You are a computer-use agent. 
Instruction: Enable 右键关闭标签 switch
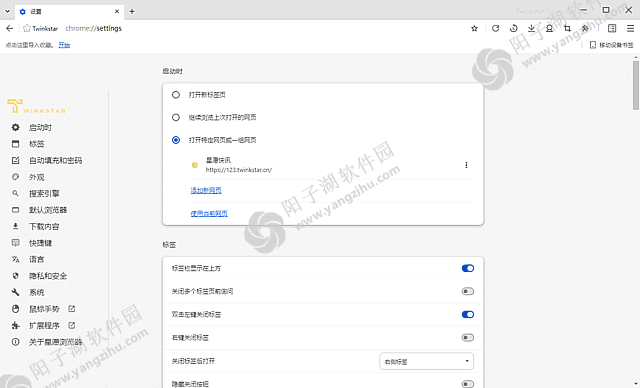pos(468,337)
